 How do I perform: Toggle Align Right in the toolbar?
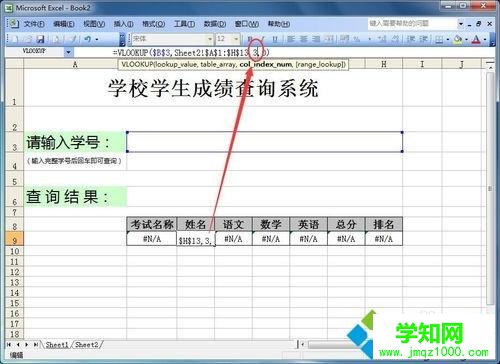click(316, 39)
